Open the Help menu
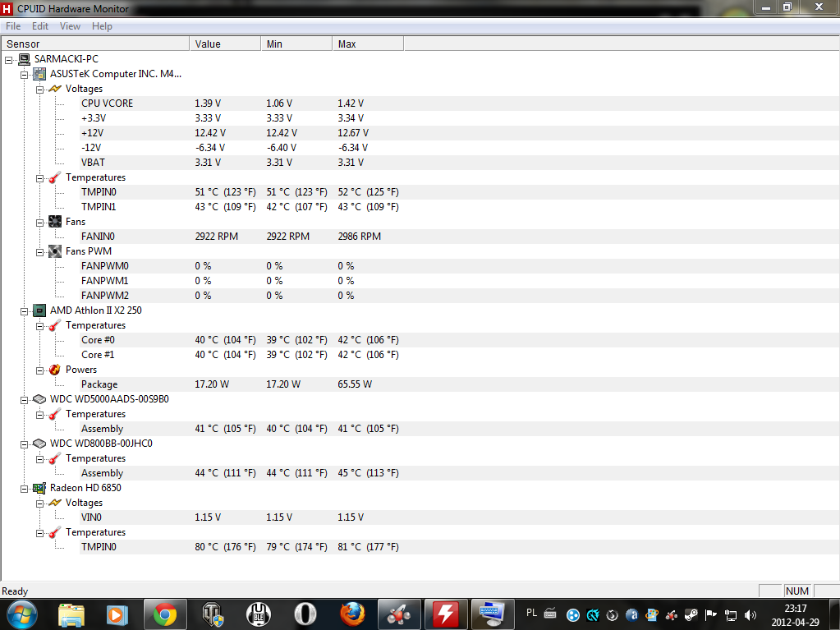Screen dimensions: 840x630 (x=102, y=26)
